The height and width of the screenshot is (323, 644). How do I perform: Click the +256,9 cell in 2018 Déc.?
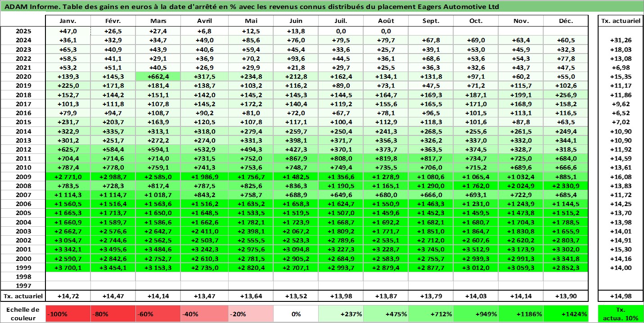pyautogui.click(x=566, y=95)
